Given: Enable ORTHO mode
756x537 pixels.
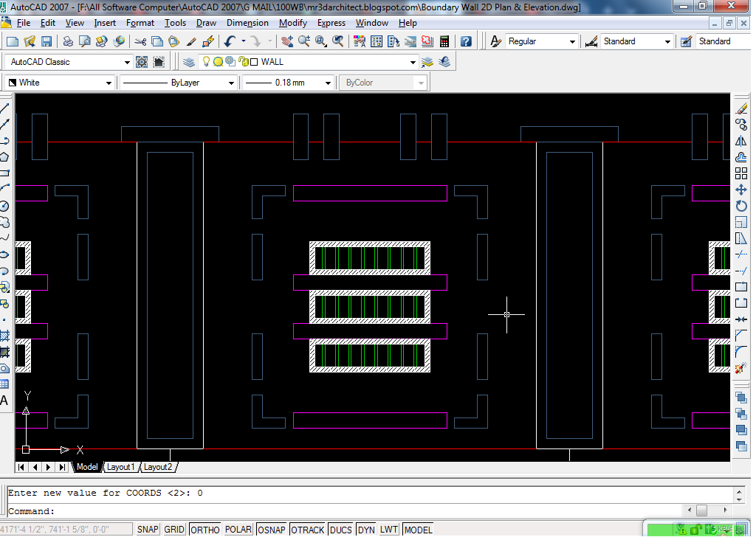Looking at the screenshot, I should point(205,529).
